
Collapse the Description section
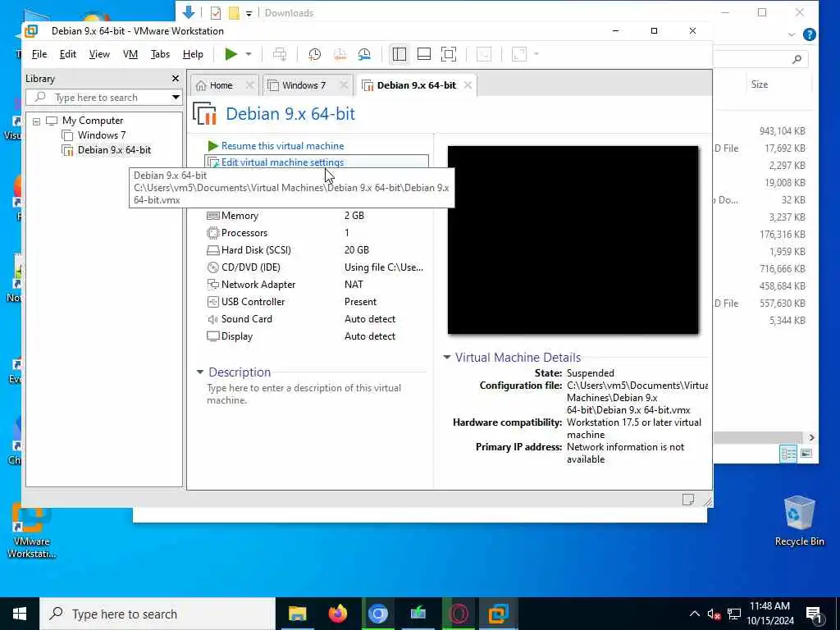pyautogui.click(x=200, y=372)
